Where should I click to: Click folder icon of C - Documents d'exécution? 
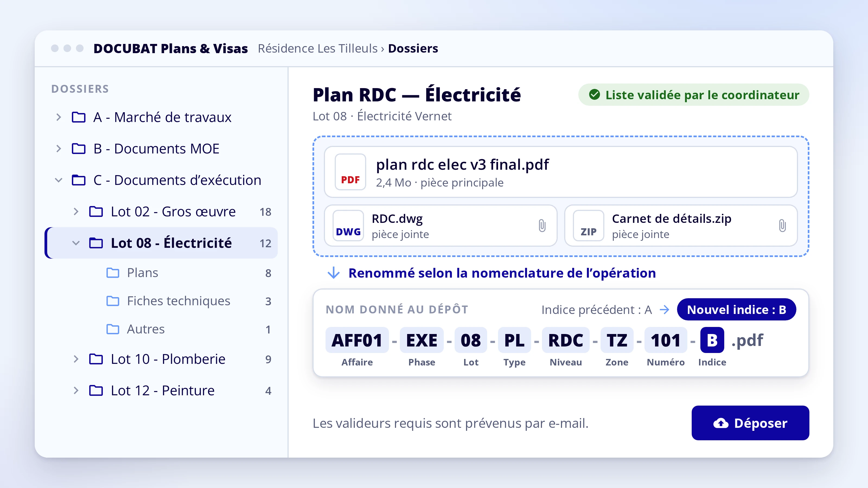pyautogui.click(x=78, y=180)
